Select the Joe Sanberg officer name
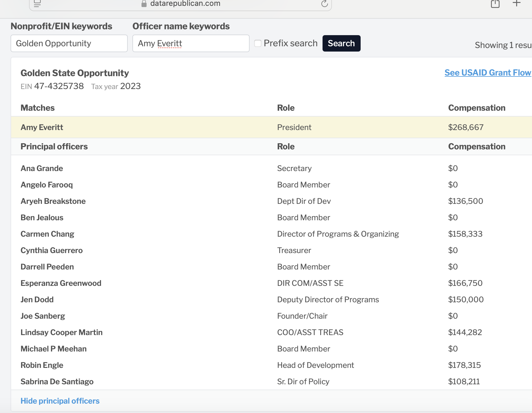Image resolution: width=532 pixels, height=413 pixels. tap(43, 316)
